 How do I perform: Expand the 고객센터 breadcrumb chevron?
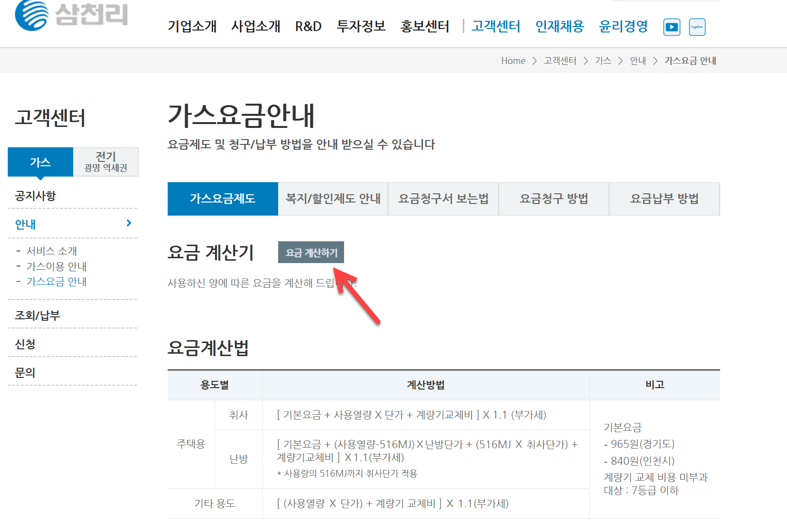586,61
